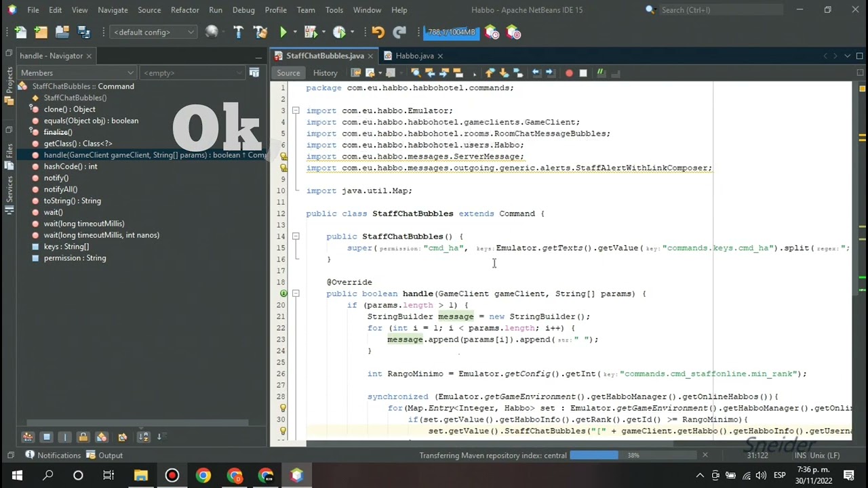Click the Undo arrow icon
Screen dimensions: 868x488
[378, 32]
